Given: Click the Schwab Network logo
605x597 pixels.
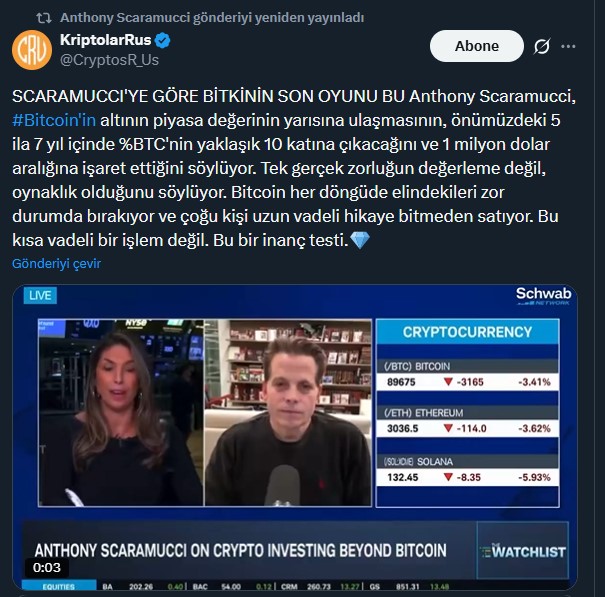Looking at the screenshot, I should pos(543,296).
